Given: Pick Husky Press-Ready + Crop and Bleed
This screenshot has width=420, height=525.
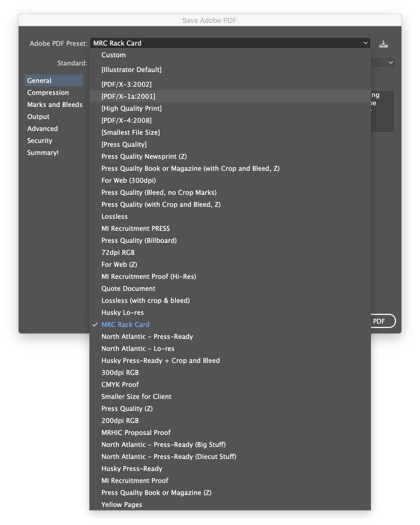Looking at the screenshot, I should [230, 360].
